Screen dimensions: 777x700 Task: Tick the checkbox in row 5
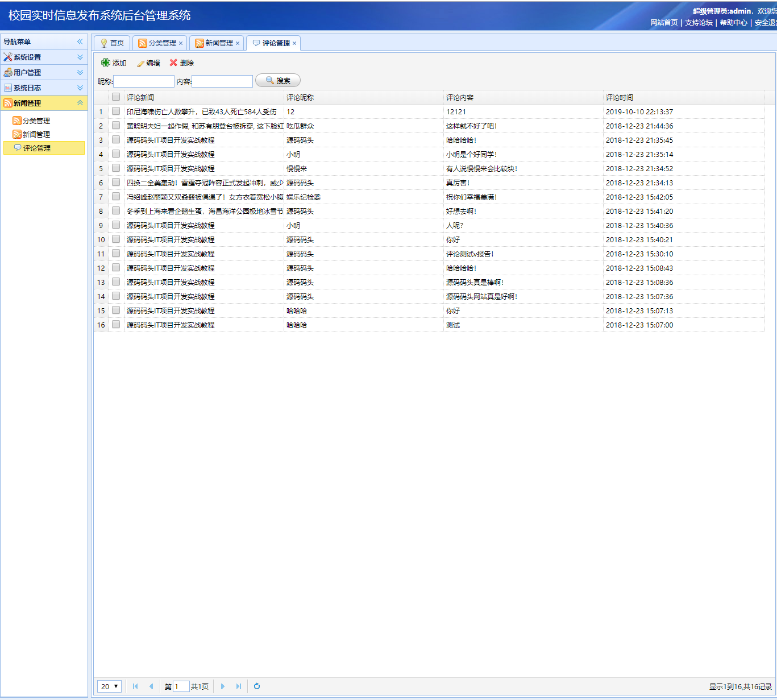coord(116,168)
